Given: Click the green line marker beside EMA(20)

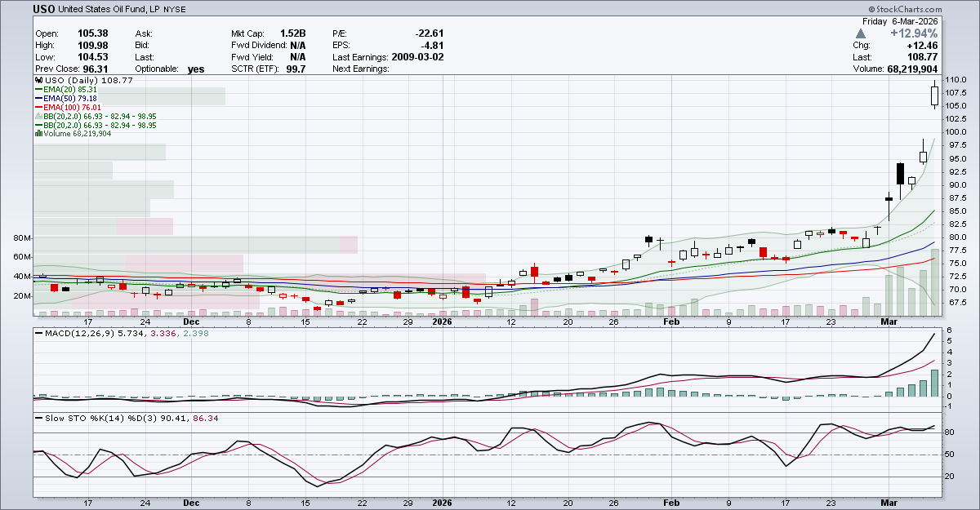Looking at the screenshot, I should (38, 90).
